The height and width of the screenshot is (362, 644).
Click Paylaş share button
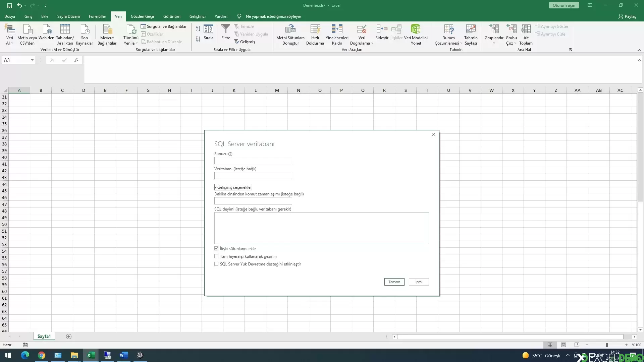click(x=627, y=16)
